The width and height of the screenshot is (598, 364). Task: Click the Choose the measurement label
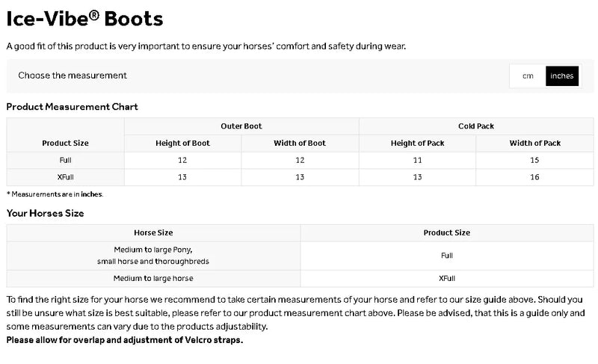[73, 75]
